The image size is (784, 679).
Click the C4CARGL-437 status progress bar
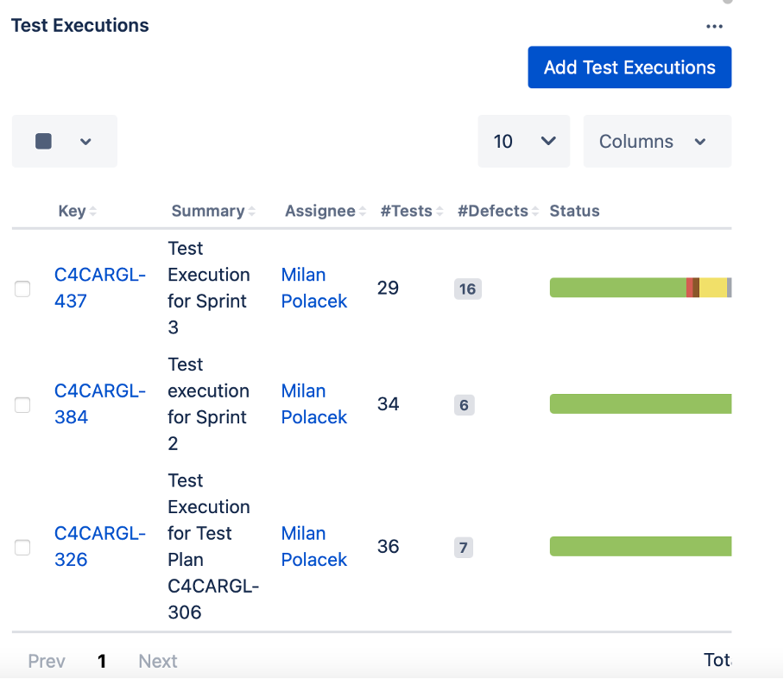[640, 288]
